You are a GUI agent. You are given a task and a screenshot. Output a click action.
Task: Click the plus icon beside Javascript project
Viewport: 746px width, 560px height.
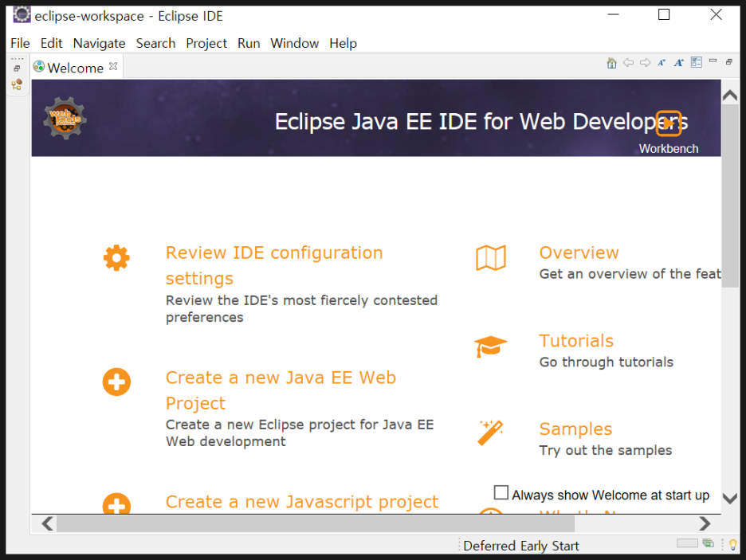click(x=116, y=503)
